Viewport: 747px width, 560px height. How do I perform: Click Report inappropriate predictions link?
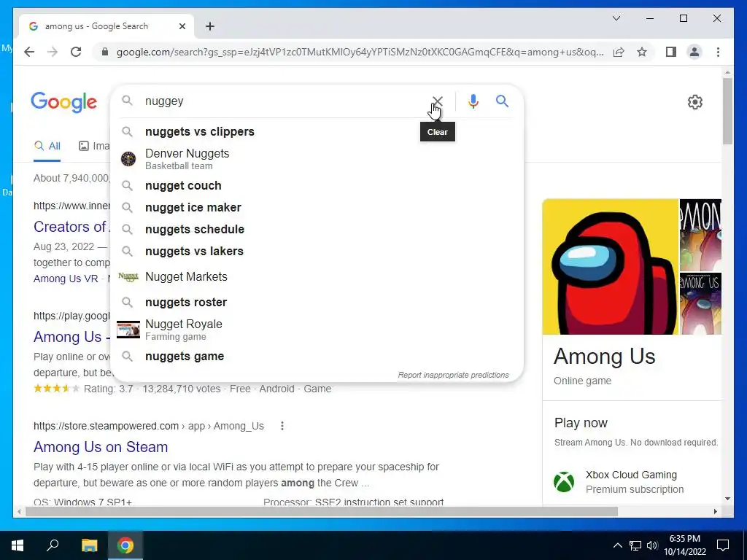pyautogui.click(x=453, y=375)
